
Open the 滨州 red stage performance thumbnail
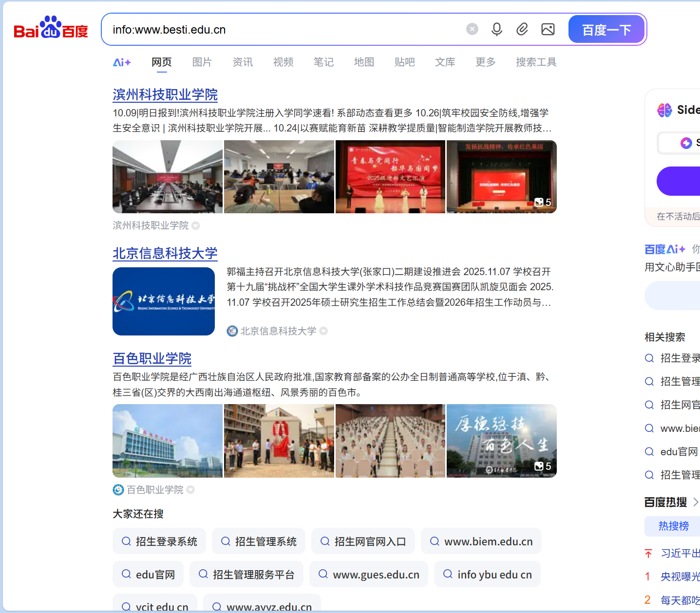pos(390,177)
